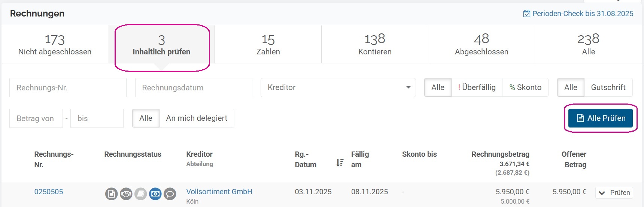Expand the Prüfen action dropdown in the row
This screenshot has height=207, width=644.
[602, 193]
